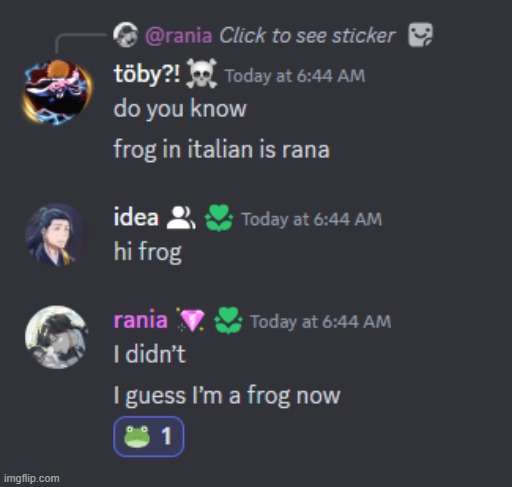512x487 pixels.
Task: Click the pink gem badge next to rania
Action: [x=191, y=320]
